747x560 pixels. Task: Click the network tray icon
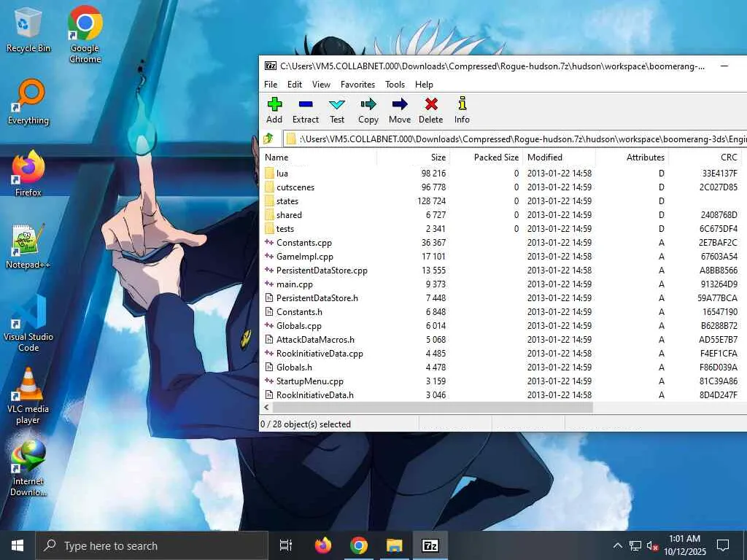pyautogui.click(x=635, y=545)
